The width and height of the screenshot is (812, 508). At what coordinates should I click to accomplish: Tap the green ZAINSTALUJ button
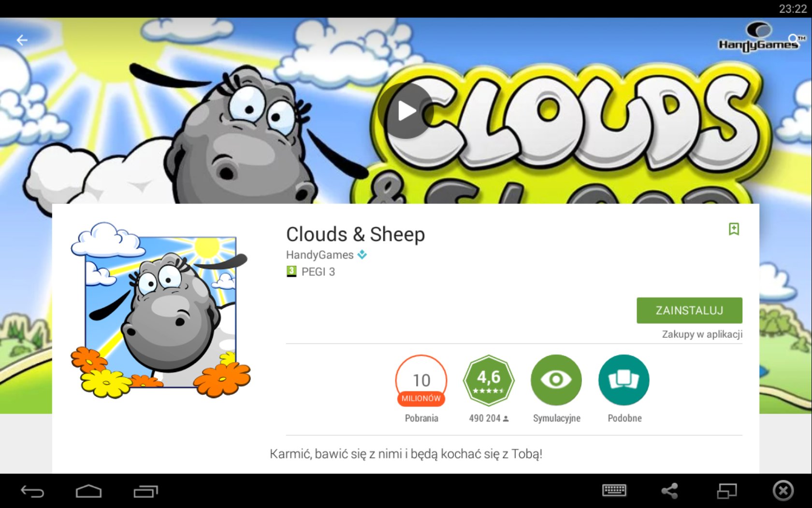(x=689, y=310)
